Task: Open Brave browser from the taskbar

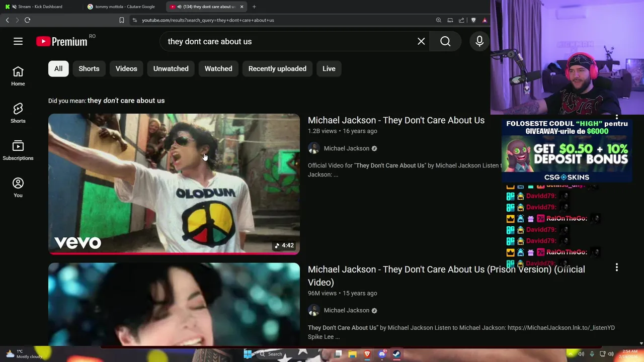Action: 367,354
